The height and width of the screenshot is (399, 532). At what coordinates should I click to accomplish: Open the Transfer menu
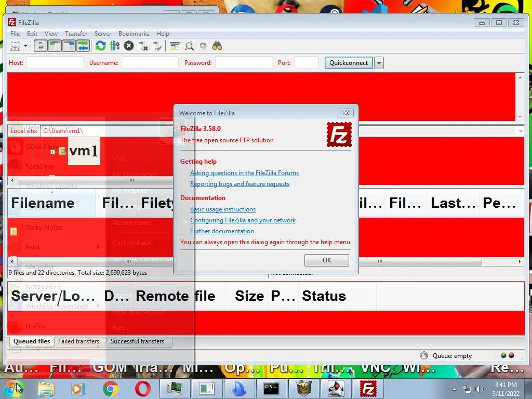(x=76, y=34)
